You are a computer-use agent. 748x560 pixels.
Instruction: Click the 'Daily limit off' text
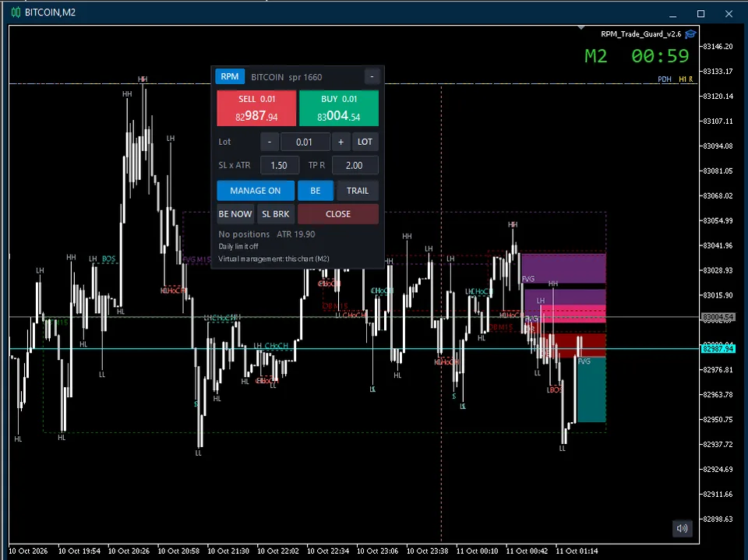(238, 247)
